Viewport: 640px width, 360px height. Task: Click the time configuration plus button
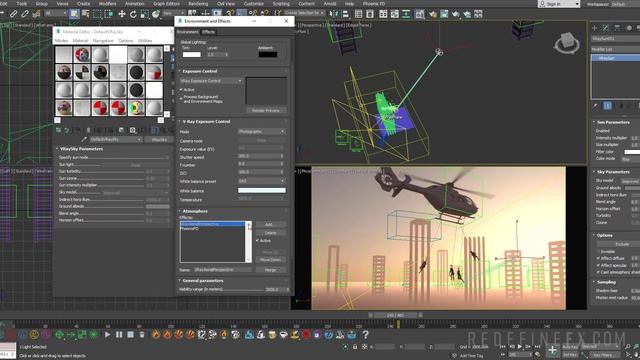pyautogui.click(x=552, y=350)
